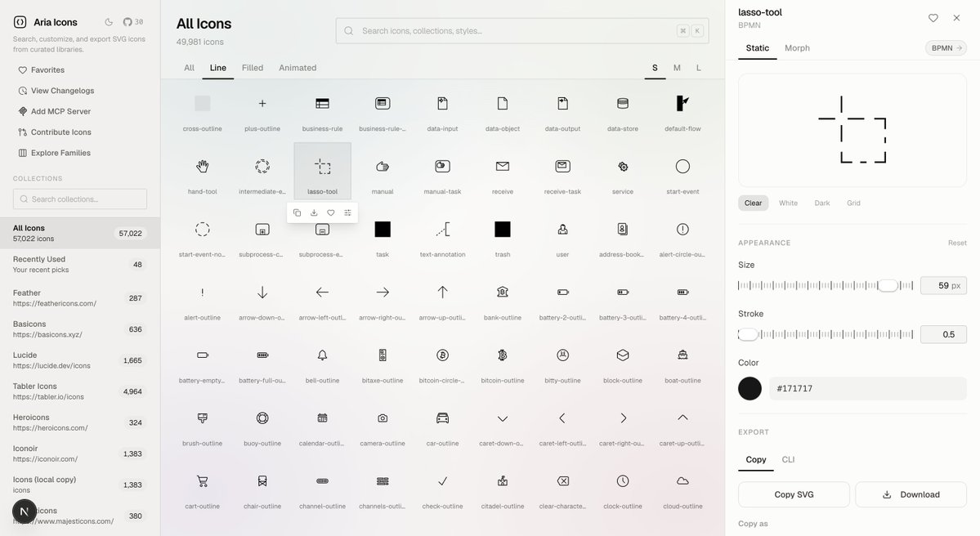
Task: Switch to the Morph tab
Action: click(x=797, y=48)
